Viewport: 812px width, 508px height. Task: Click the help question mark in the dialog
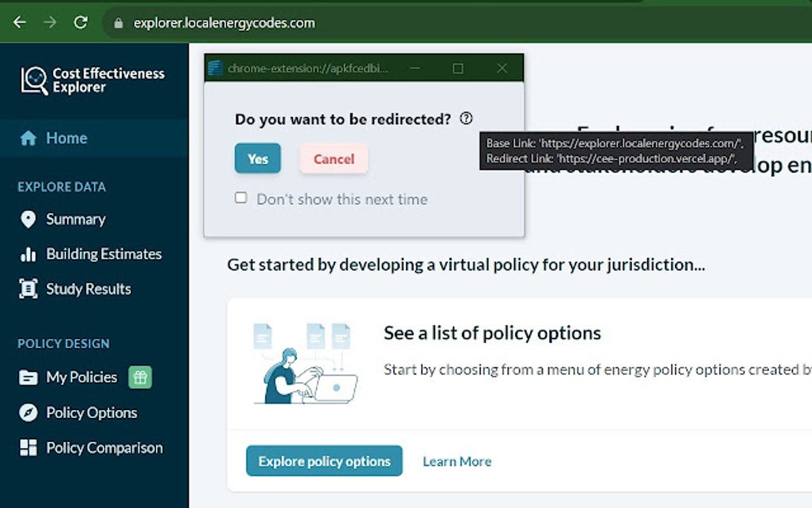pos(466,118)
